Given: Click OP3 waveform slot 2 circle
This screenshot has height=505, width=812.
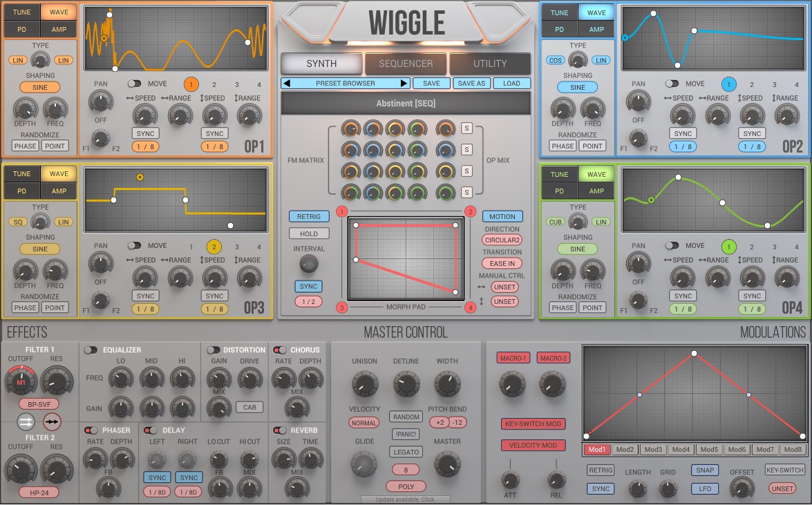Looking at the screenshot, I should (214, 247).
